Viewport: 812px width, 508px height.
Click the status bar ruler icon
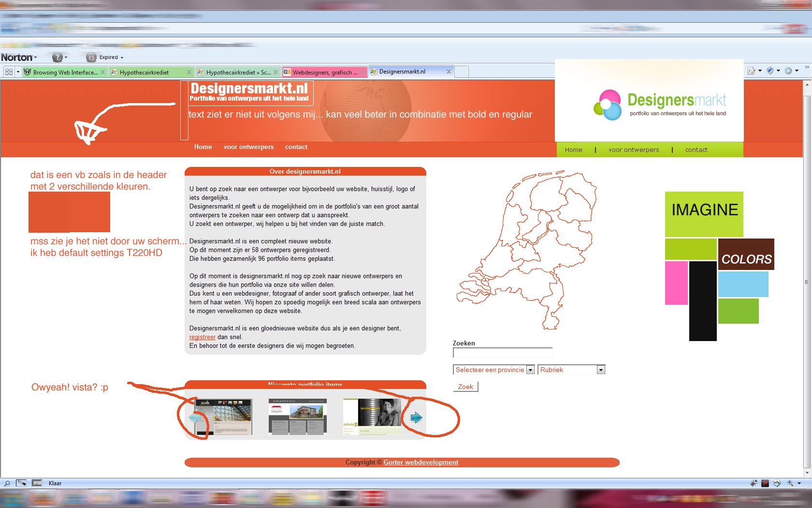(37, 483)
